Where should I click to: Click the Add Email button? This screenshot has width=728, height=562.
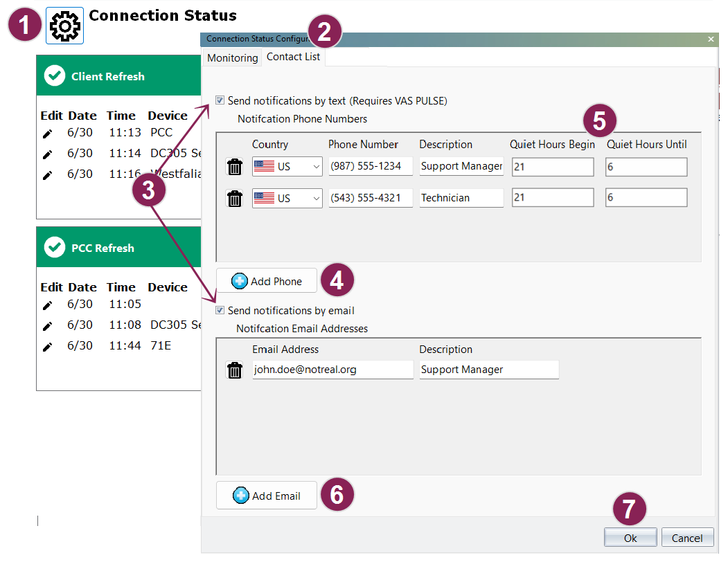(x=267, y=496)
